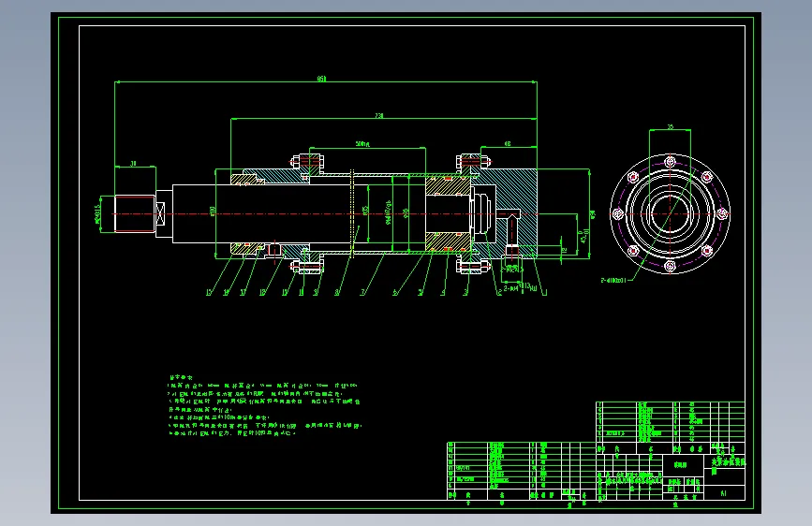Viewport: 812px width, 526px height.
Task: Click the "238" length dimension text
Action: click(x=379, y=115)
